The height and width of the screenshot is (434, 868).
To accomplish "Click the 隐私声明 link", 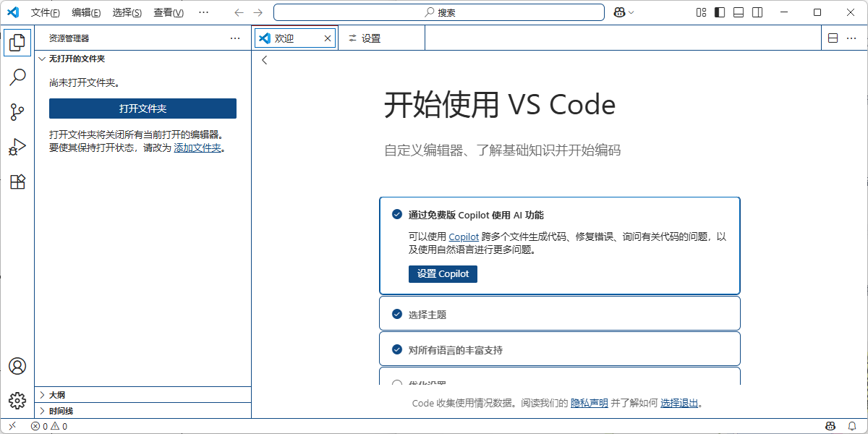I will [x=589, y=403].
